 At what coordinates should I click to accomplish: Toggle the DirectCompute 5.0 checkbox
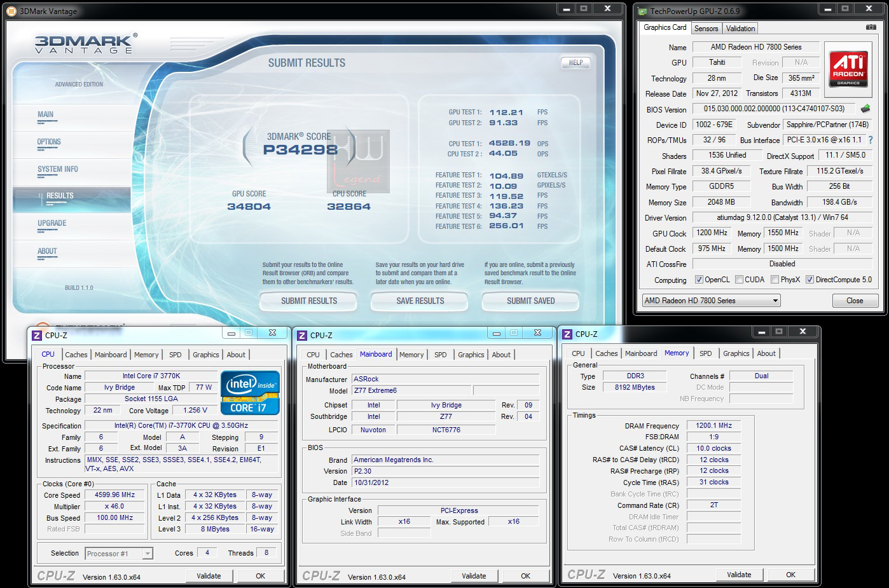pyautogui.click(x=810, y=280)
